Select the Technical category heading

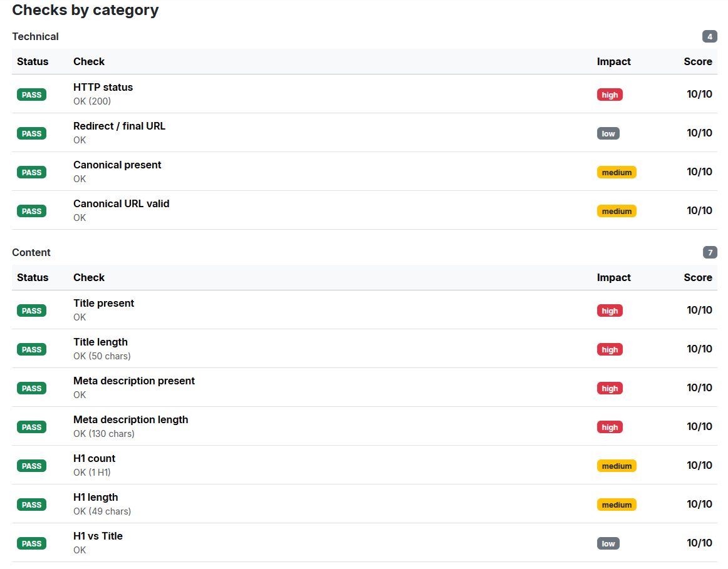tap(35, 37)
